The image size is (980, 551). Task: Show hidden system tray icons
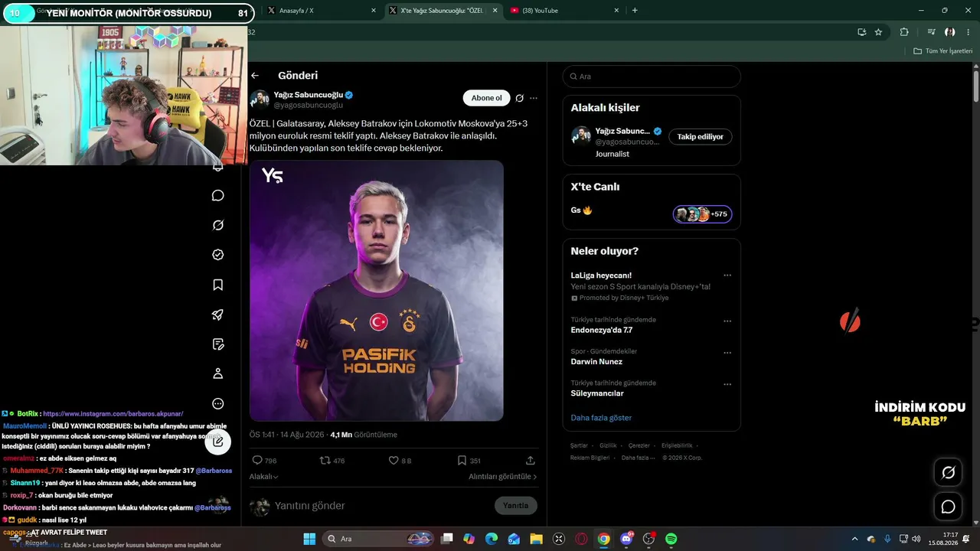tap(854, 539)
